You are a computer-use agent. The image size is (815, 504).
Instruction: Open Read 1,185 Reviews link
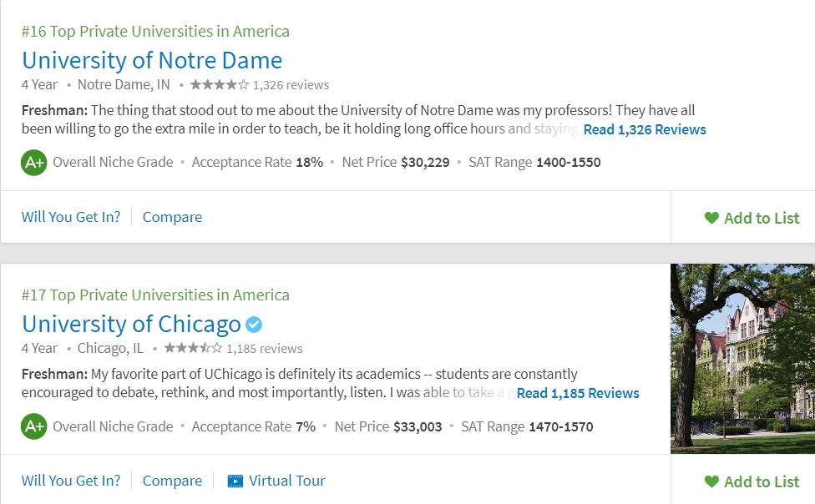tap(578, 393)
